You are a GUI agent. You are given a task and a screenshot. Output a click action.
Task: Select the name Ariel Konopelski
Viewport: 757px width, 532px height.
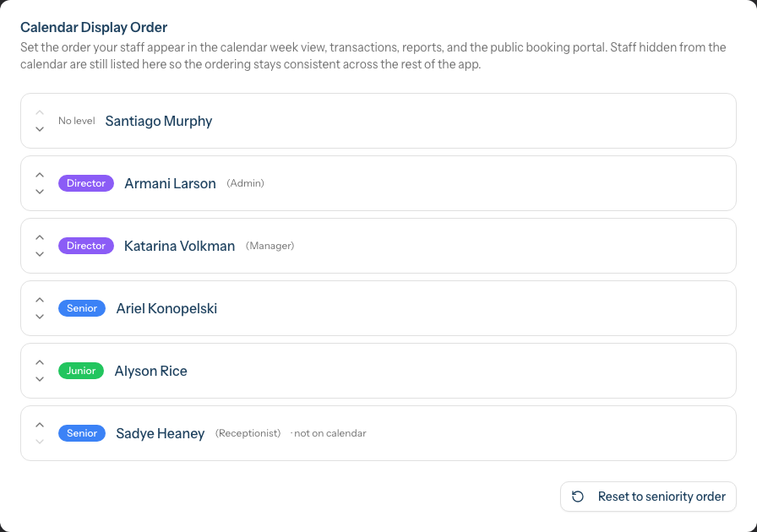tap(166, 308)
